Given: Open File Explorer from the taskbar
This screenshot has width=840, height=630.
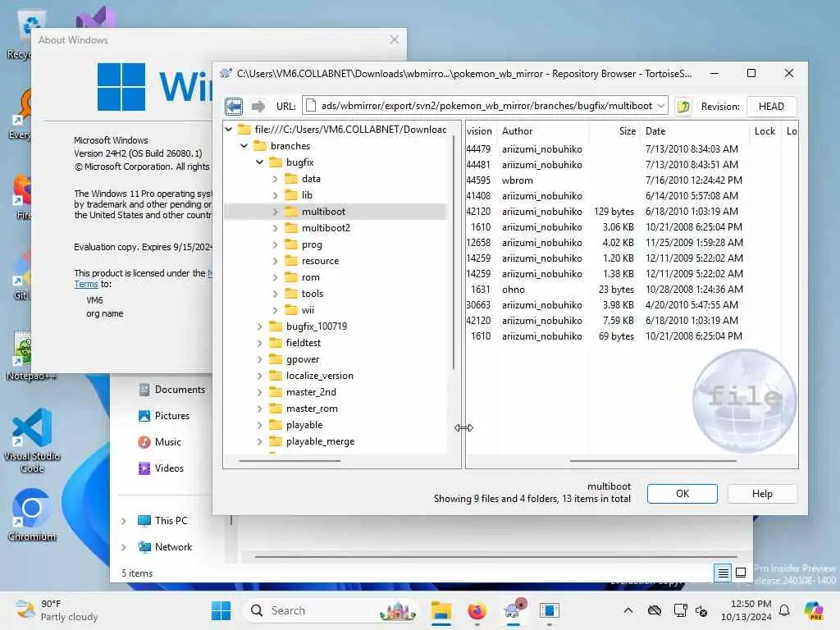Looking at the screenshot, I should pyautogui.click(x=441, y=610).
